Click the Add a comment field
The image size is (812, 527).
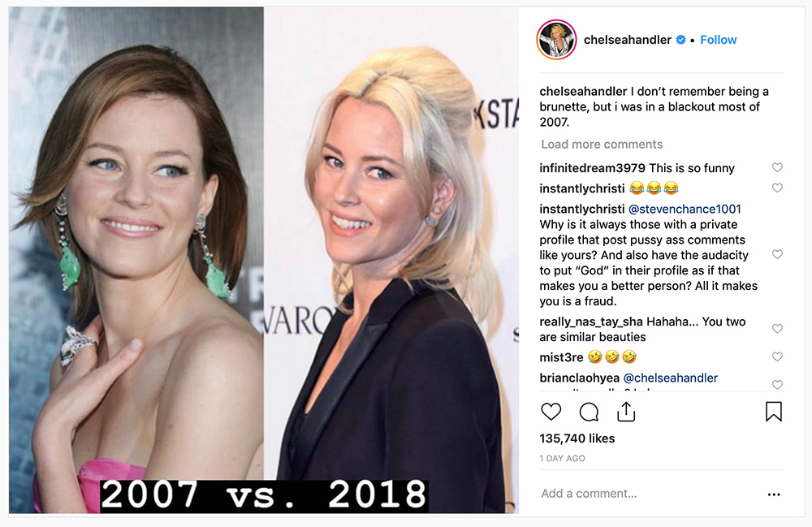point(650,494)
